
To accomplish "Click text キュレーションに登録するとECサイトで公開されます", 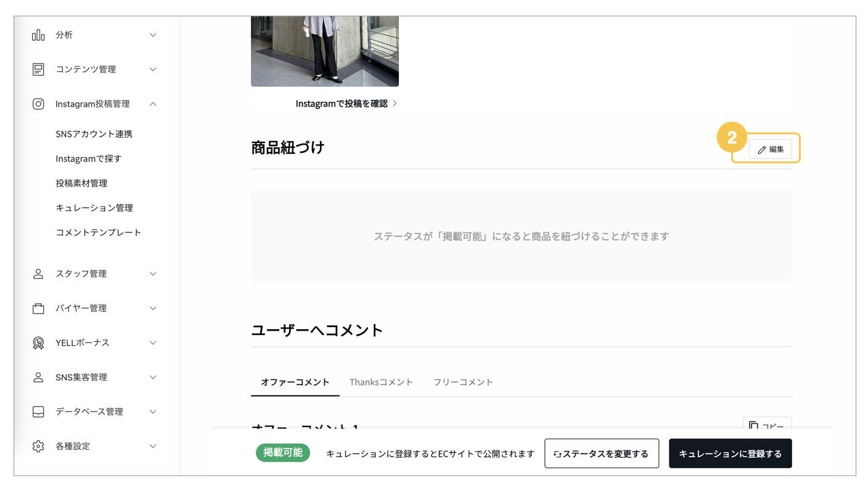I will click(x=430, y=453).
